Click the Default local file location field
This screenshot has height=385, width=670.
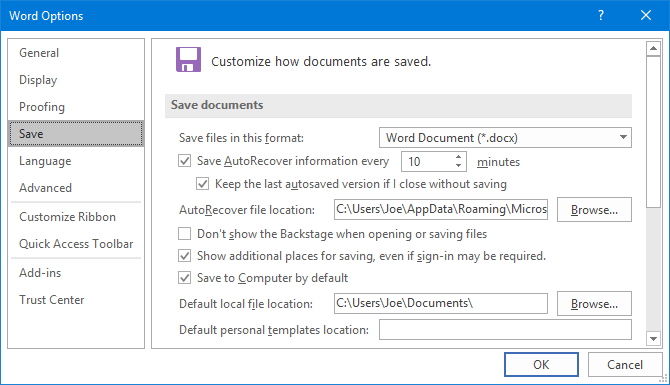[441, 303]
